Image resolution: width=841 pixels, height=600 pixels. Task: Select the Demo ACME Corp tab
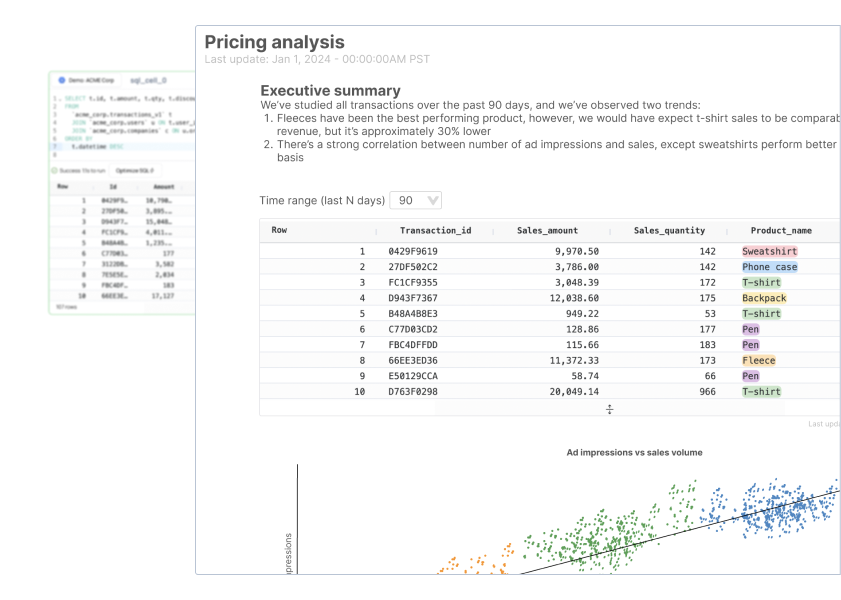coord(85,79)
